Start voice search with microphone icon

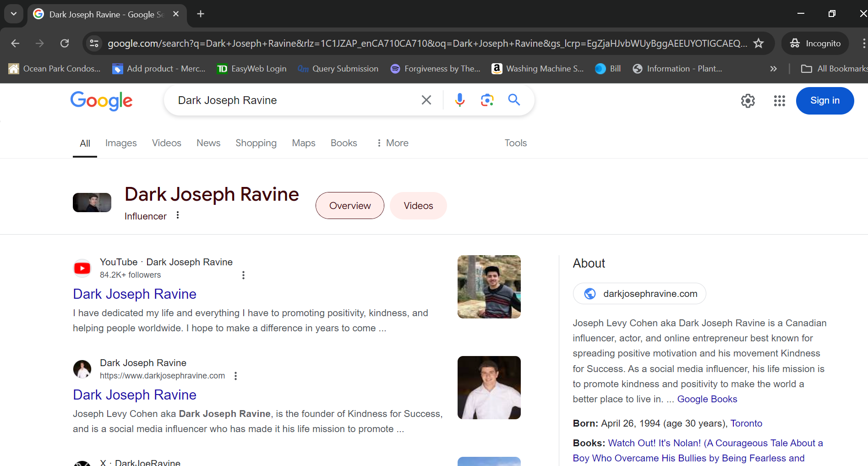click(x=460, y=100)
